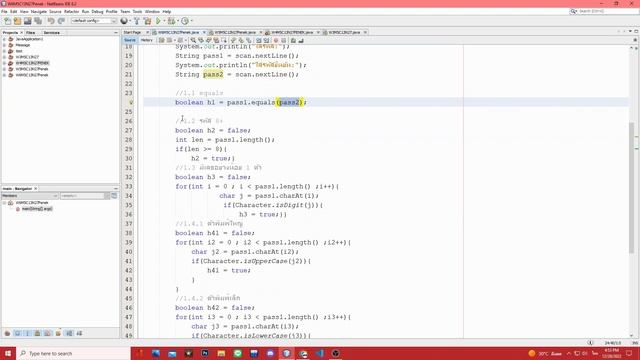Open the Photoshop icon in the taskbar
The width and height of the screenshot is (640, 360).
(x=205, y=353)
